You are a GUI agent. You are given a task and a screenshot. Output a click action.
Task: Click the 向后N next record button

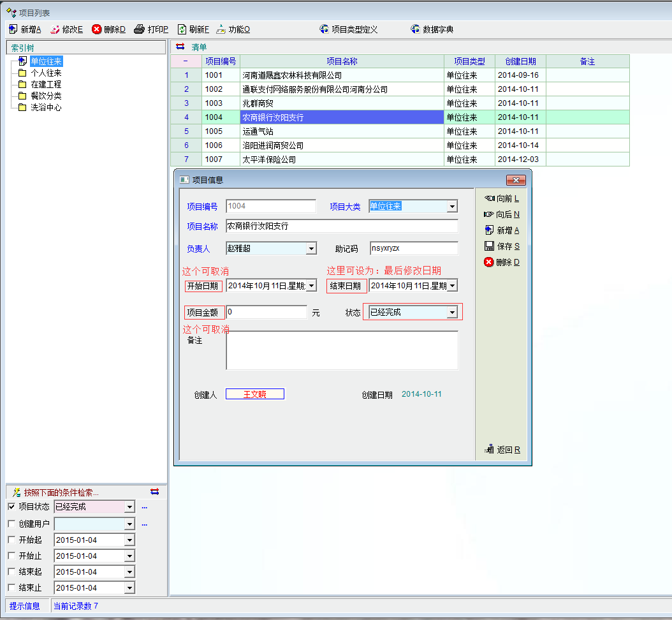click(502, 215)
